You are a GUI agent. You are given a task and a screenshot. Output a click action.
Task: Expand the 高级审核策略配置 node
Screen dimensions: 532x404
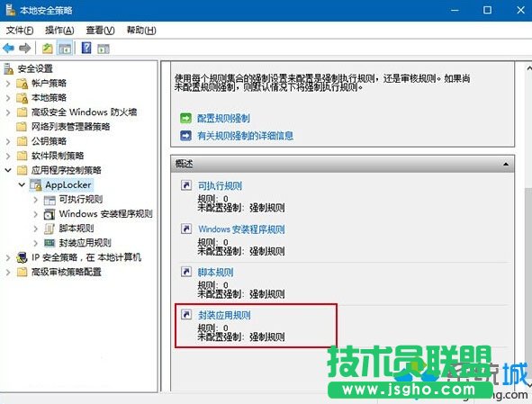[x=8, y=272]
